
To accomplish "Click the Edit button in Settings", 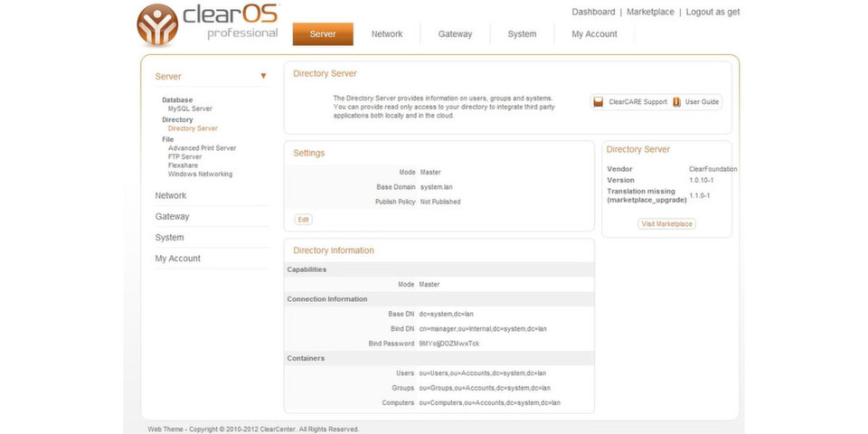I will pos(304,220).
